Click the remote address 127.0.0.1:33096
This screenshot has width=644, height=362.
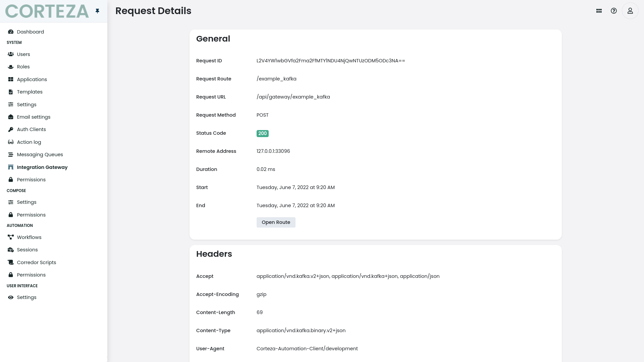273,151
